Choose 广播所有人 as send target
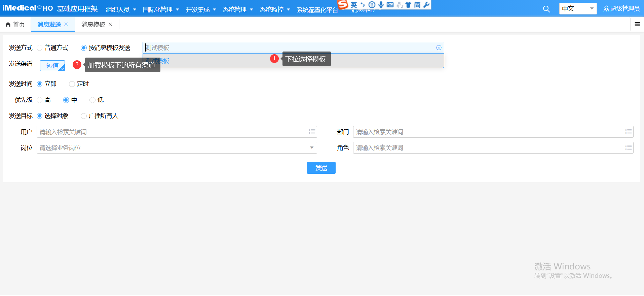The image size is (644, 296). 84,116
